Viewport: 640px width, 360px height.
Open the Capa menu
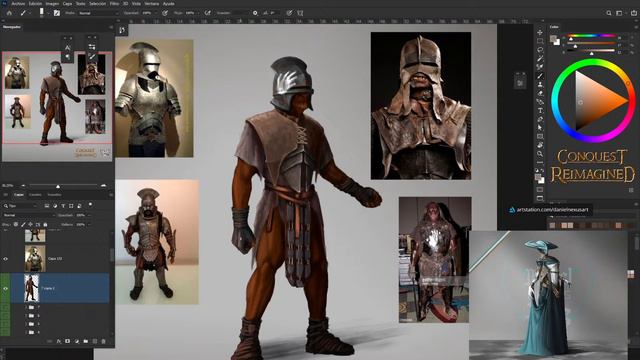point(67,4)
